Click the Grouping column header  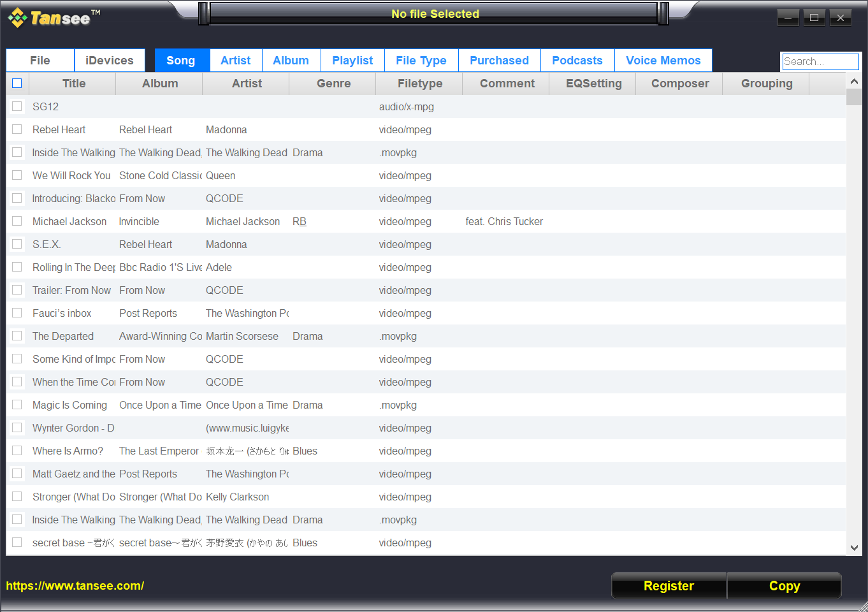pyautogui.click(x=767, y=84)
